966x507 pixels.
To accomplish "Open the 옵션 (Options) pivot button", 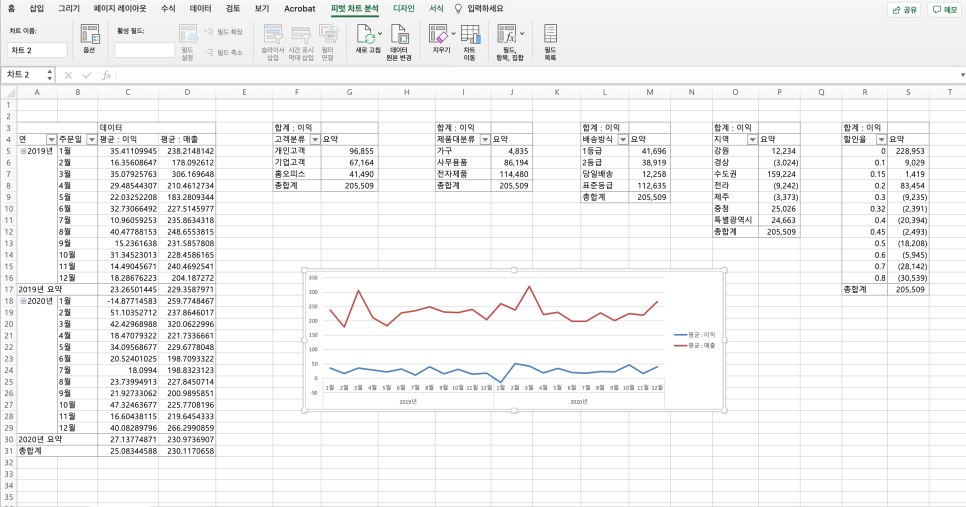I will tap(89, 39).
